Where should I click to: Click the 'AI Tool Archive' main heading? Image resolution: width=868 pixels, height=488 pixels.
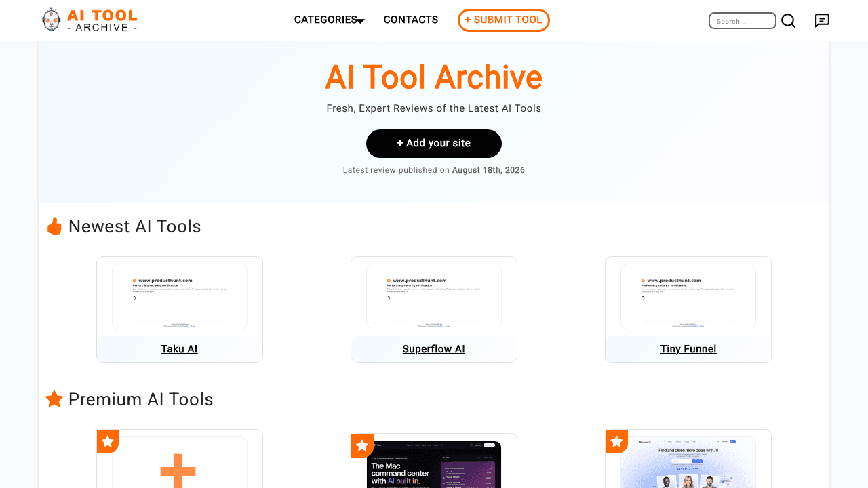(434, 77)
